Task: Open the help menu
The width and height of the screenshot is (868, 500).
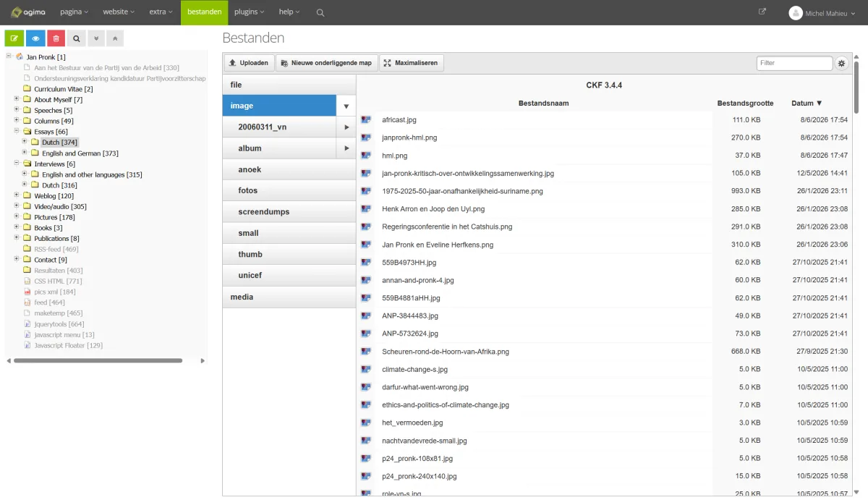Action: point(289,12)
